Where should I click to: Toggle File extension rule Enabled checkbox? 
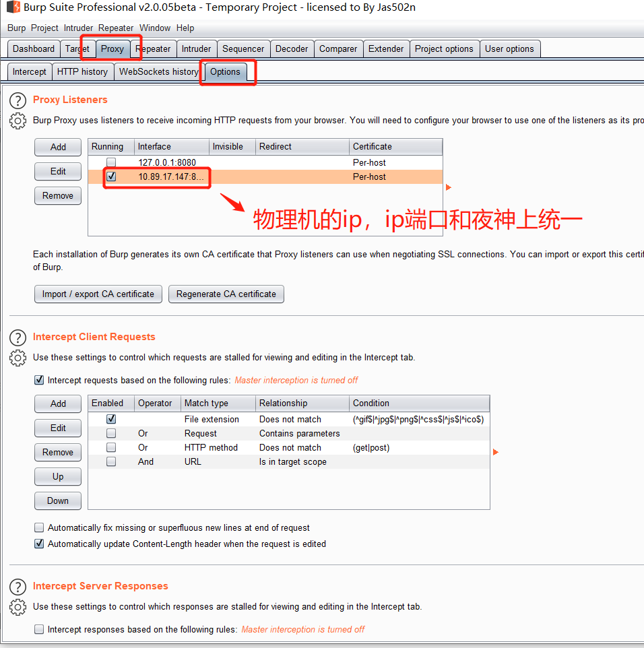pyautogui.click(x=111, y=419)
